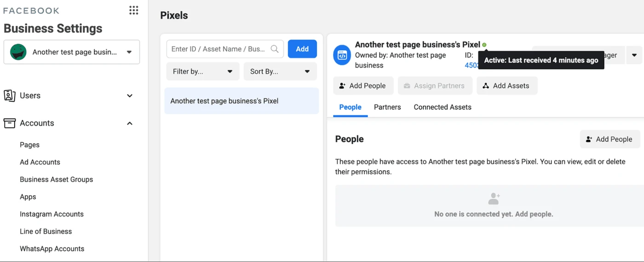Open the Sort By dropdown

click(x=280, y=71)
